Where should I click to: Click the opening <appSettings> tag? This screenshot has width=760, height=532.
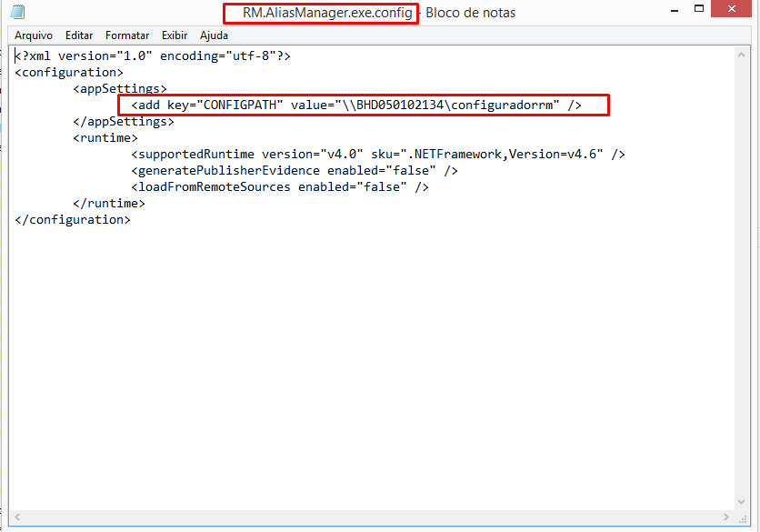coord(120,89)
